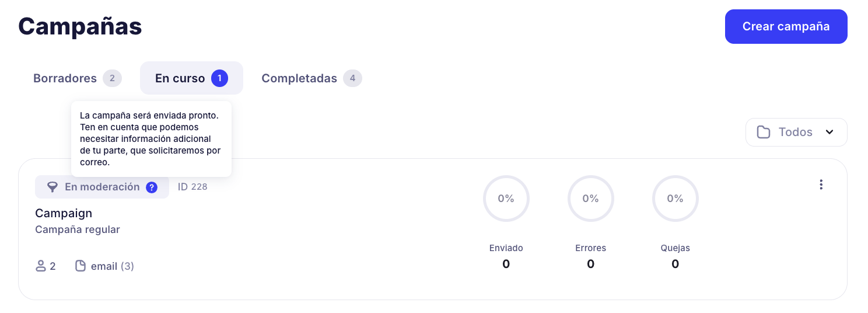Click the folder icon in Todos filter
The height and width of the screenshot is (313, 868).
(x=763, y=132)
